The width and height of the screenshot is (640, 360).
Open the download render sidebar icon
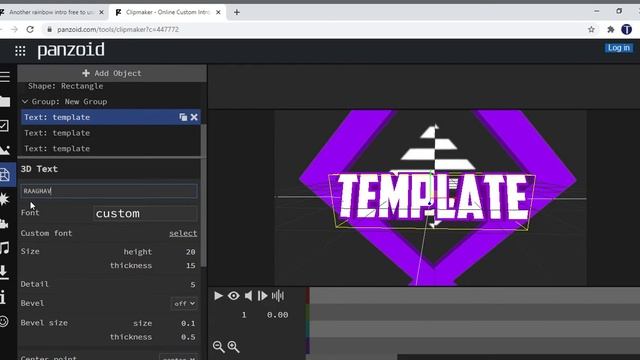(x=4, y=272)
